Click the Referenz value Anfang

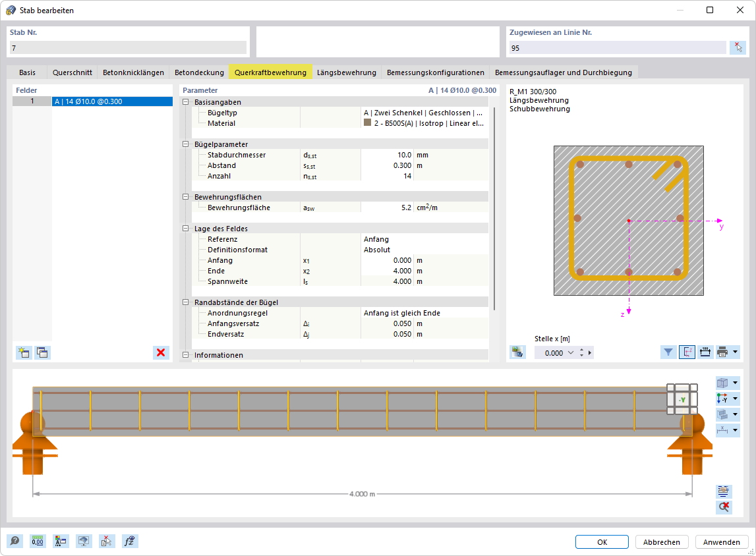[x=424, y=239]
